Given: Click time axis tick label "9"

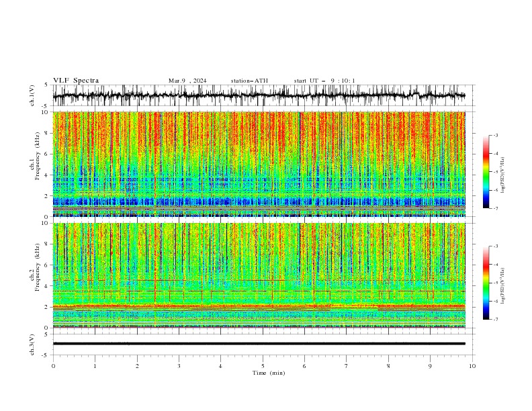Looking at the screenshot, I should point(430,366).
